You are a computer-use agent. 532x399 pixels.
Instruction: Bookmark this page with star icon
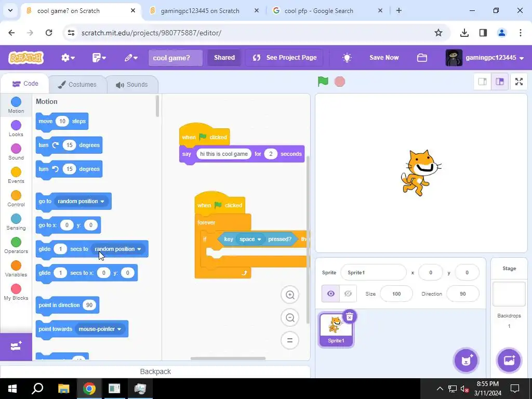point(438,33)
